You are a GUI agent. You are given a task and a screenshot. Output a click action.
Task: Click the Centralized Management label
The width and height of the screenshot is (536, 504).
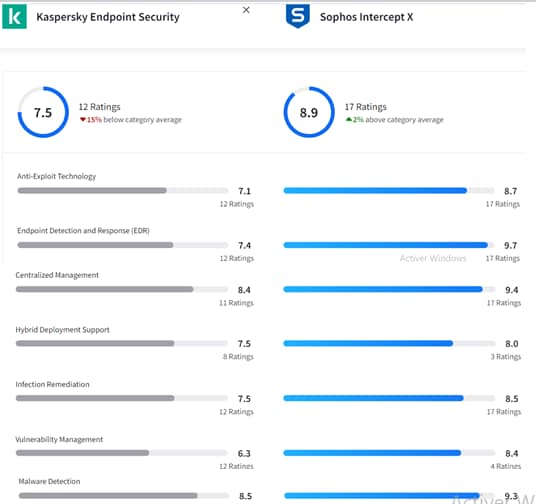57,275
